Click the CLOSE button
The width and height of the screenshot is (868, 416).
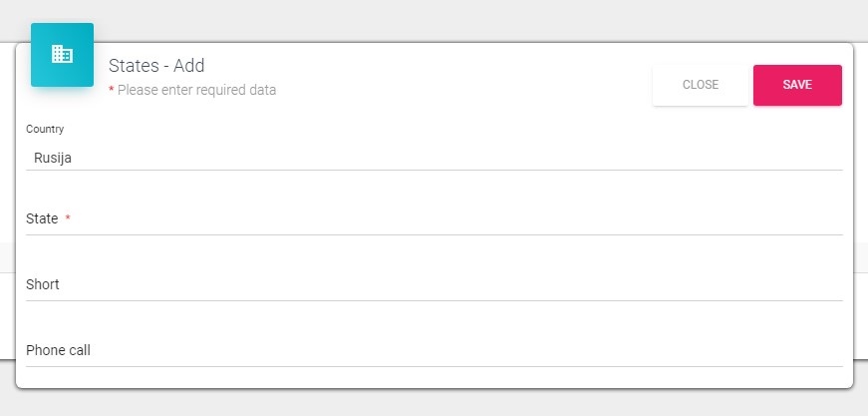(x=700, y=85)
